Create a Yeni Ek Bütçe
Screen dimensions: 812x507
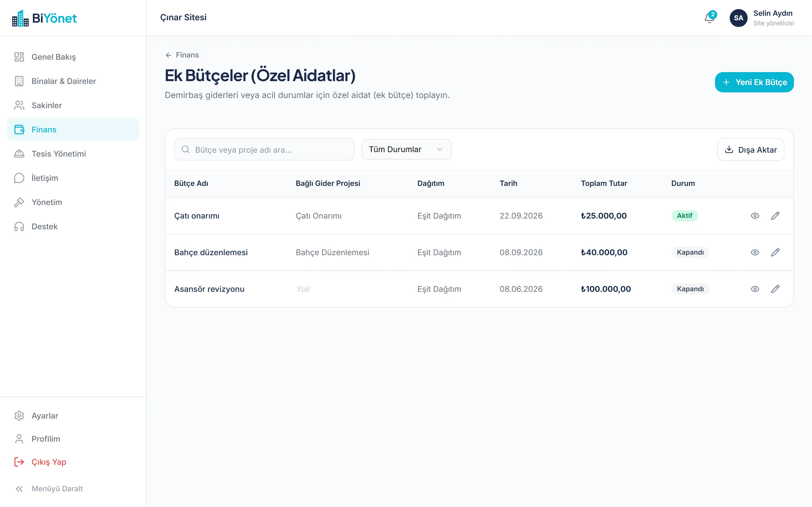pos(754,82)
